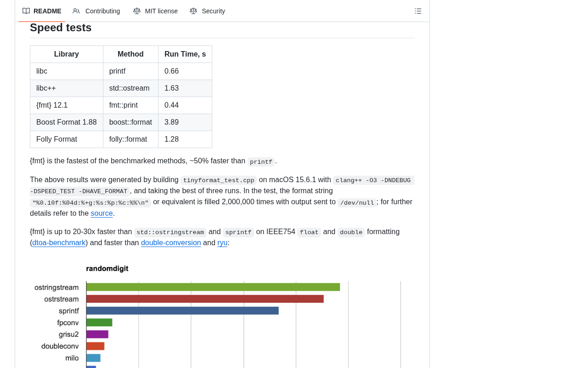Click the format string code snippet
The width and height of the screenshot is (588, 368).
click(x=90, y=203)
